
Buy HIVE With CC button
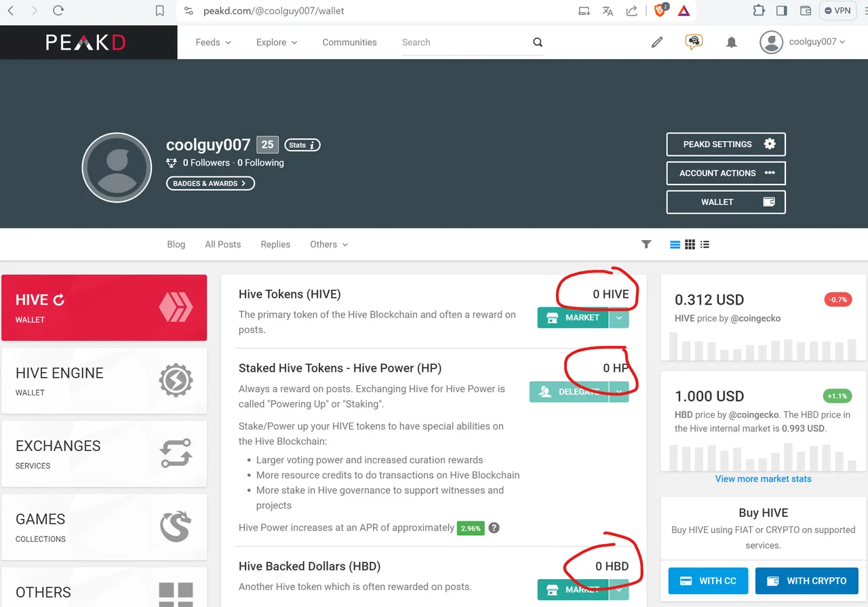coord(708,581)
